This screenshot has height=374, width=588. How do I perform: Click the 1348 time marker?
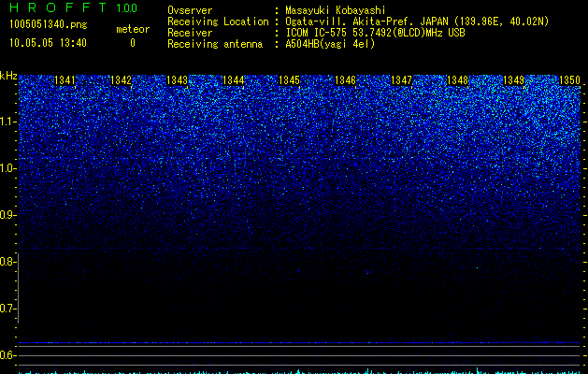point(457,80)
